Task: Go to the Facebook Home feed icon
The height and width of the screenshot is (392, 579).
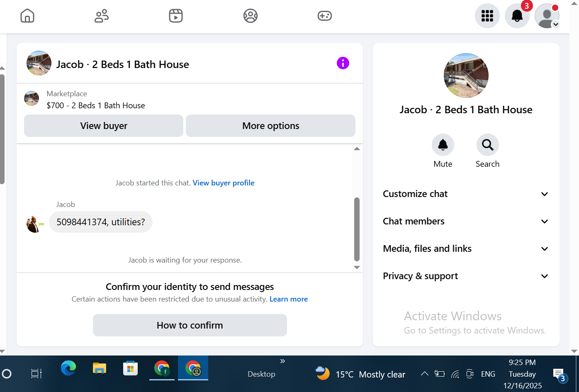Action: click(27, 16)
